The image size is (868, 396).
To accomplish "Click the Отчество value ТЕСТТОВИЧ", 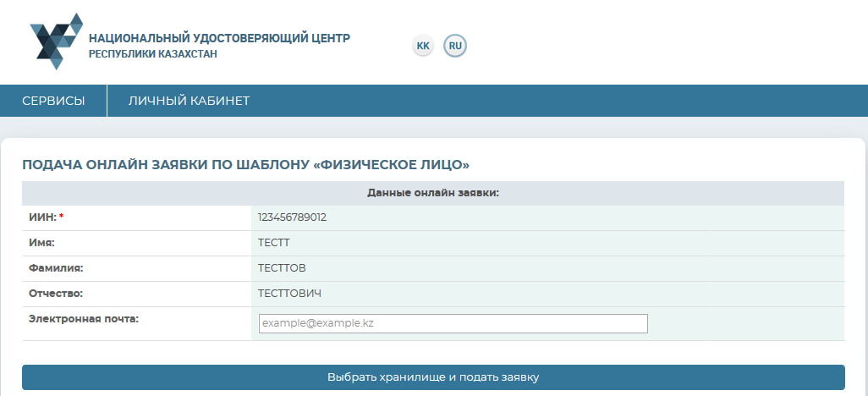I will point(289,294).
